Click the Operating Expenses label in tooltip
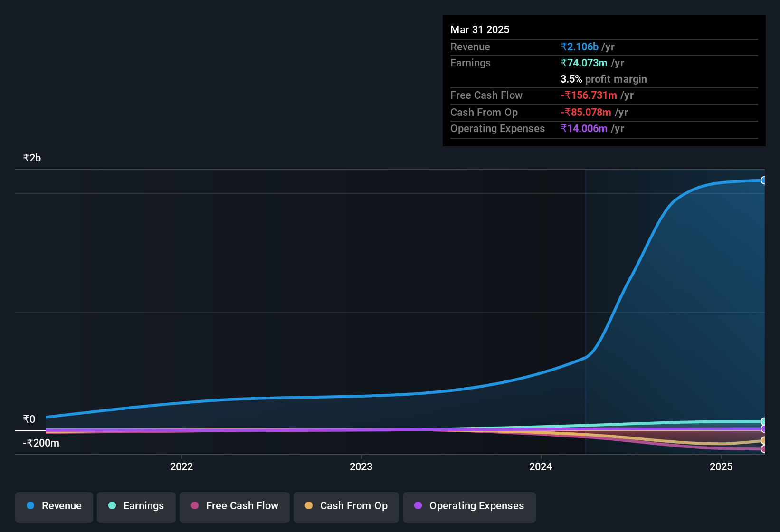780x532 pixels. coord(497,129)
